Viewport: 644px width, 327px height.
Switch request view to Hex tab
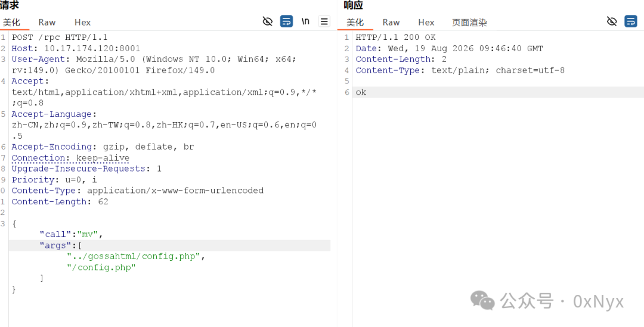tap(82, 23)
